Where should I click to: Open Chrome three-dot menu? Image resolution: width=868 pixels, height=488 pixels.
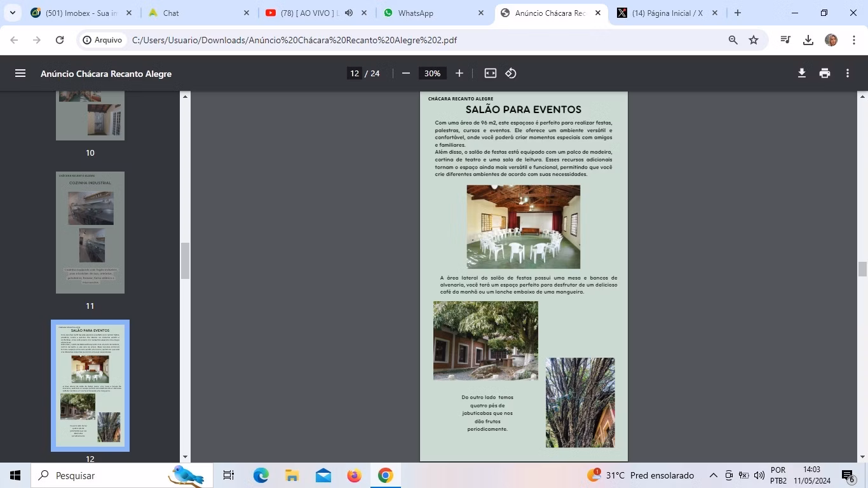tap(853, 40)
